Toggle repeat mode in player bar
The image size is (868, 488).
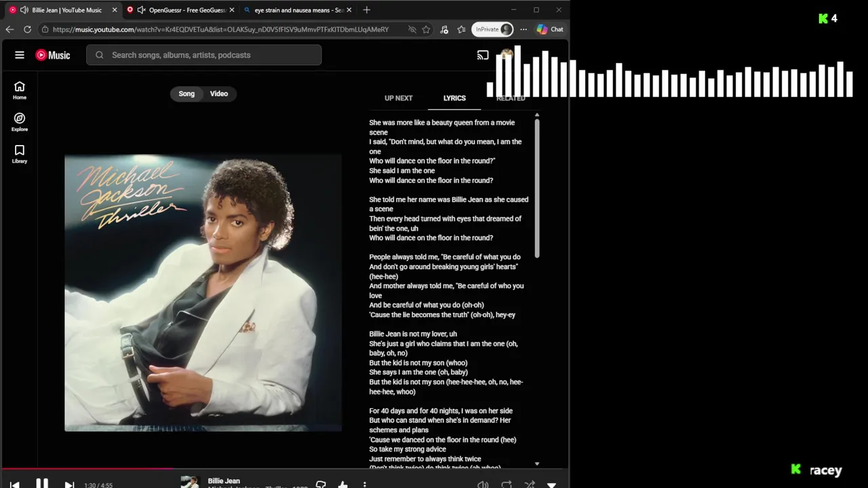coord(506,485)
